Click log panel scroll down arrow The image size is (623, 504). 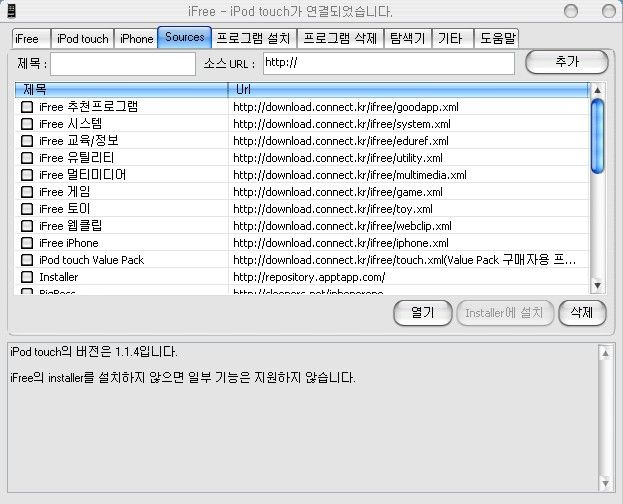[605, 483]
